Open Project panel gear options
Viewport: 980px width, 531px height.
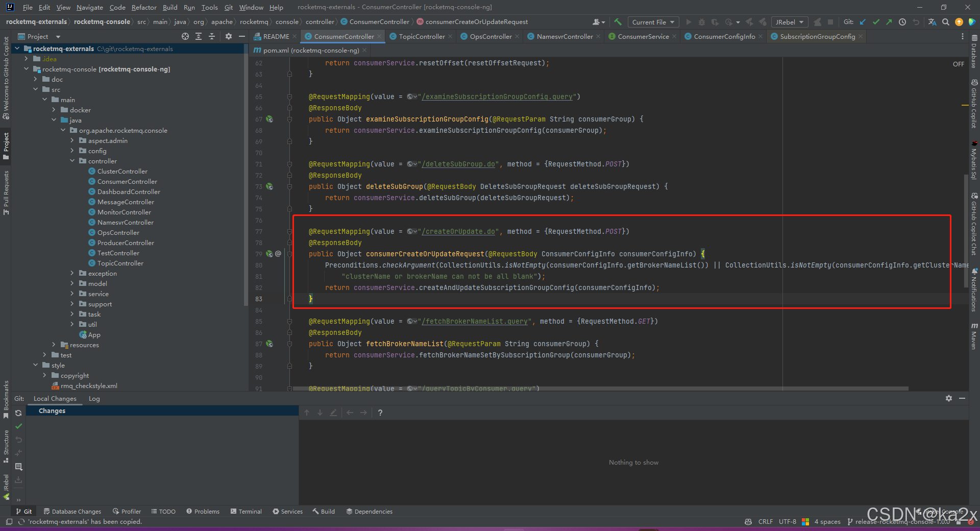229,36
